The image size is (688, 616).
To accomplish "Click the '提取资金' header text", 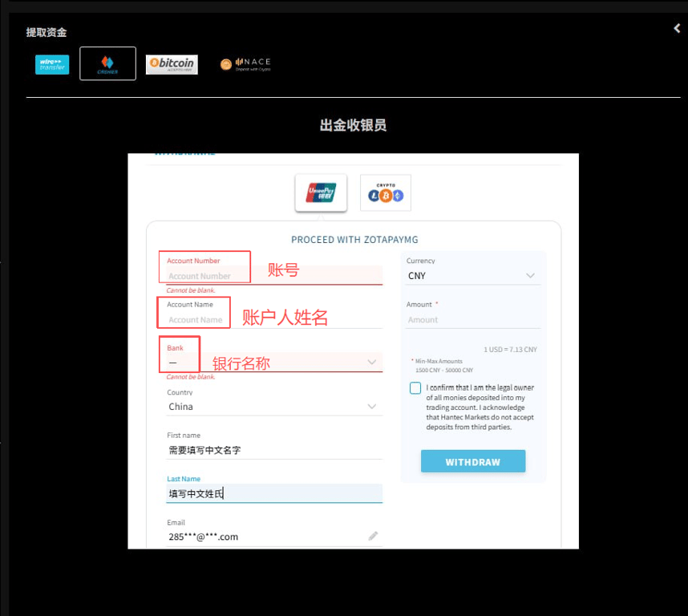I will (x=47, y=32).
